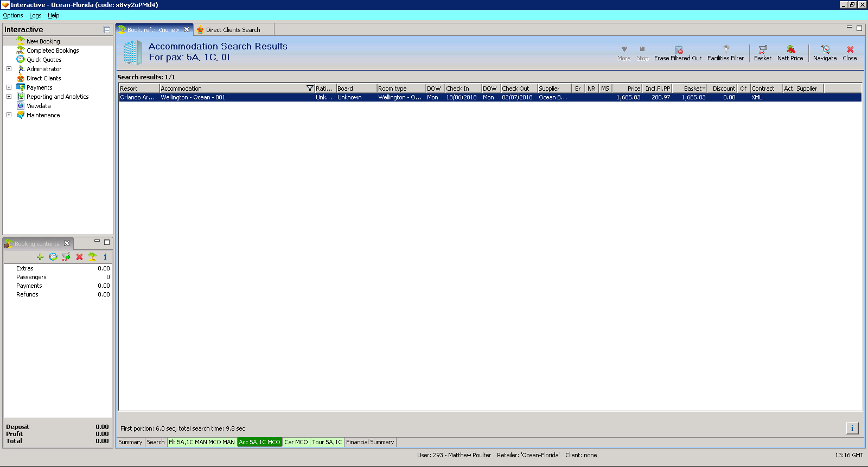868x467 pixels.
Task: Click the clock icon in Booking contents
Action: (53, 257)
